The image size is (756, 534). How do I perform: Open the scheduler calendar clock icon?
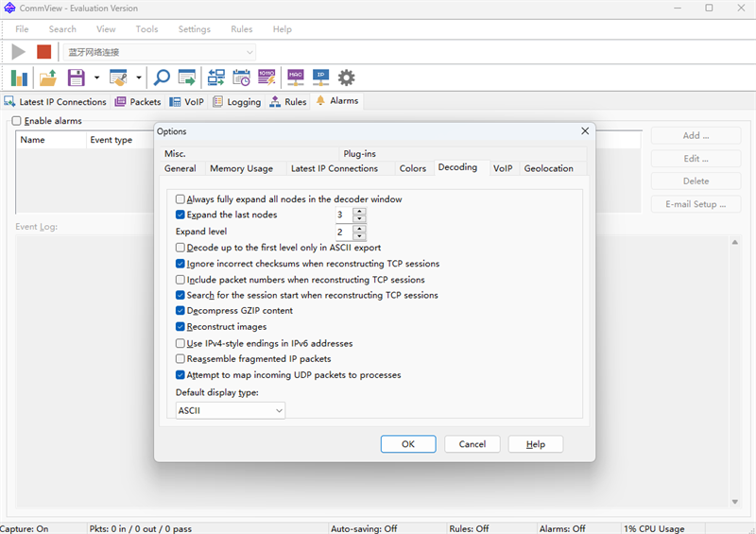(241, 78)
